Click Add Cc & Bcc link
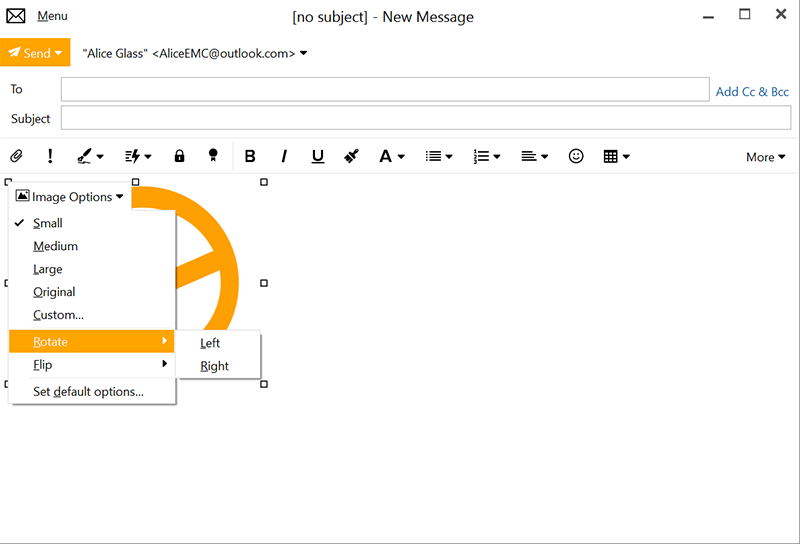This screenshot has width=800, height=544. [752, 92]
